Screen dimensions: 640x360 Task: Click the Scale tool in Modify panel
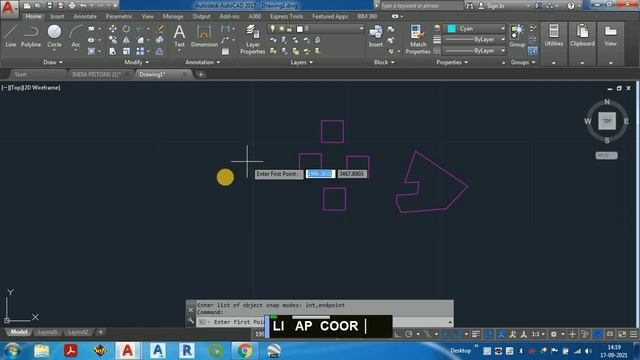(126, 51)
